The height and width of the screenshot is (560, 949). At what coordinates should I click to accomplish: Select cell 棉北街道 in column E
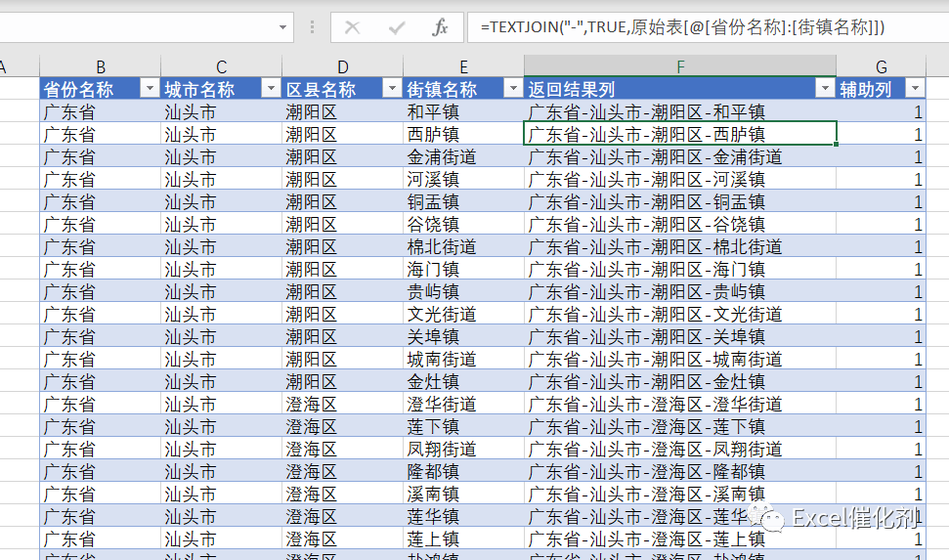(463, 246)
